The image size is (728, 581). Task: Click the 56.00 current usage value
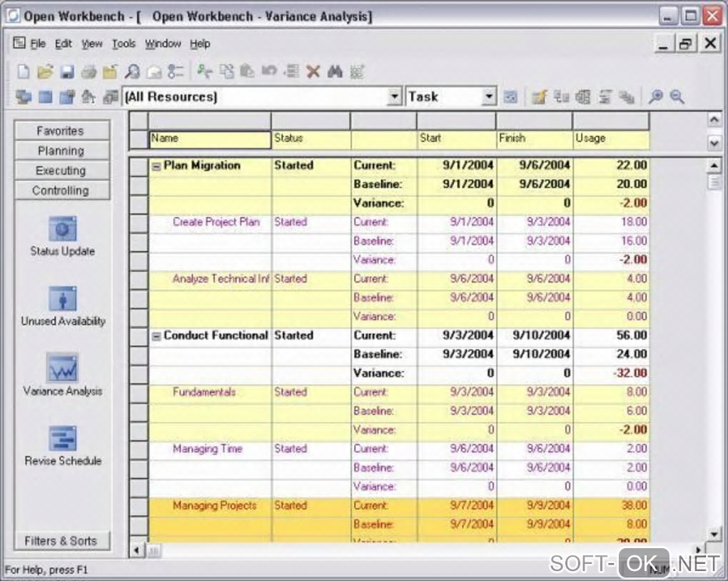pos(632,335)
